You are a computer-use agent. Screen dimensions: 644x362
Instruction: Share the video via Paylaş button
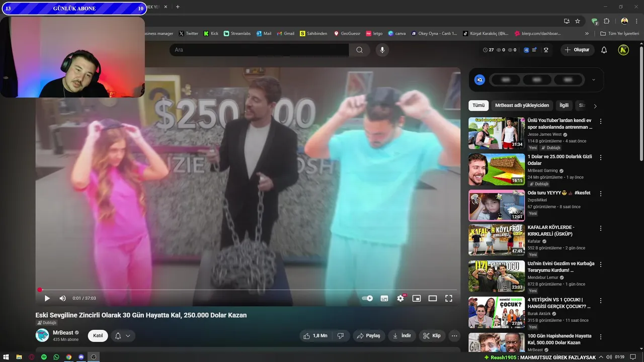pyautogui.click(x=369, y=336)
